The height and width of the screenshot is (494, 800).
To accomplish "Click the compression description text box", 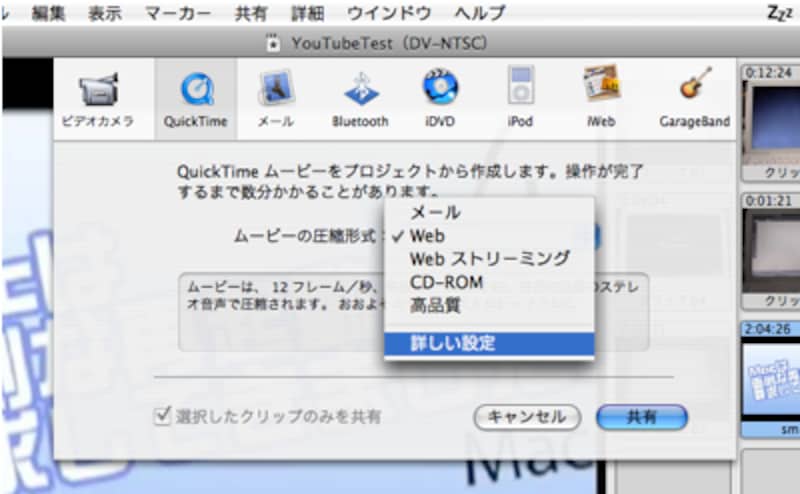I will pos(413,312).
